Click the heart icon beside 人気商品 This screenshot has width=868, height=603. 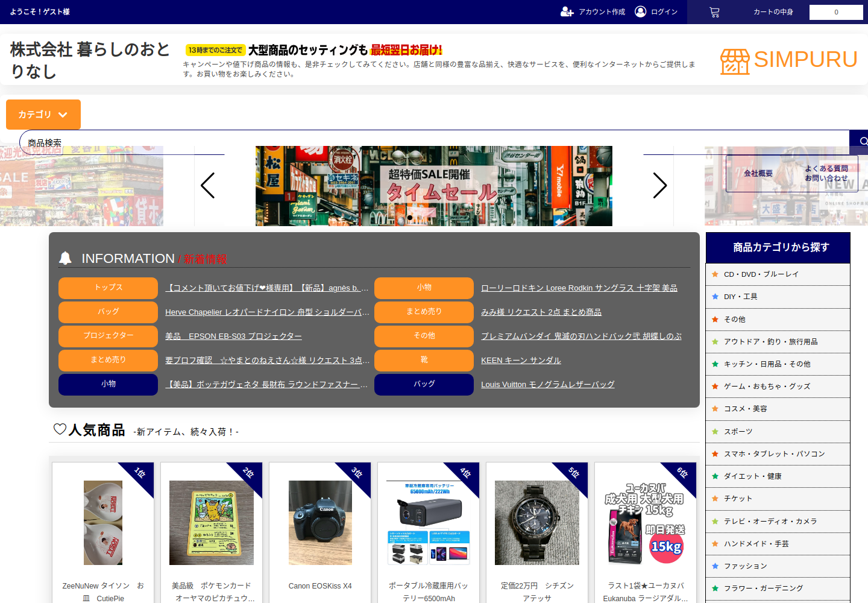click(x=60, y=429)
